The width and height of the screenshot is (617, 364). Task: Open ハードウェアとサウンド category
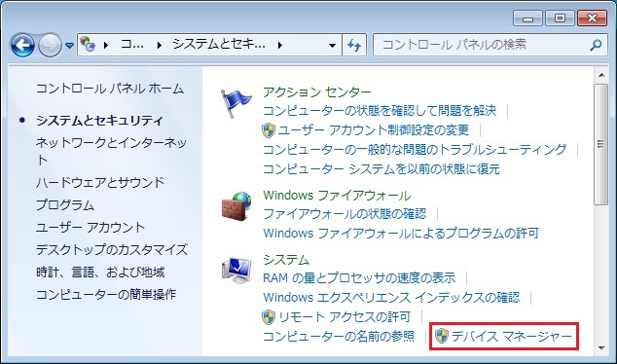[x=100, y=182]
